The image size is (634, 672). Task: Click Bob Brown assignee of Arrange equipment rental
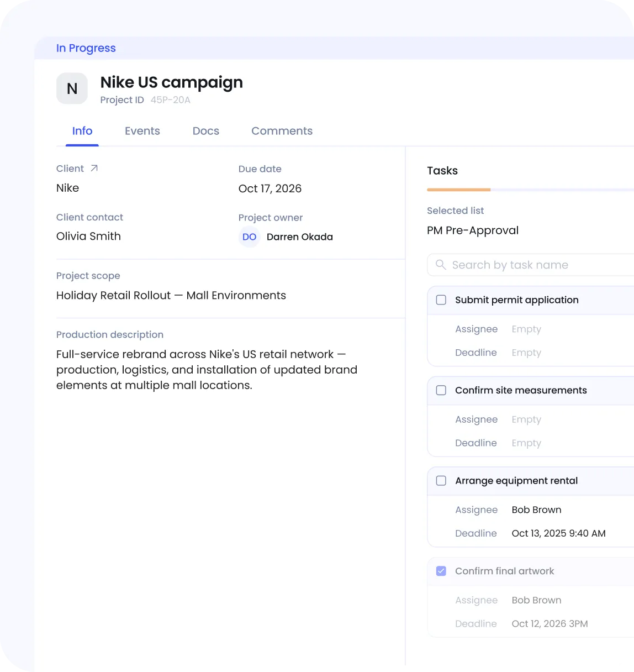[536, 510]
